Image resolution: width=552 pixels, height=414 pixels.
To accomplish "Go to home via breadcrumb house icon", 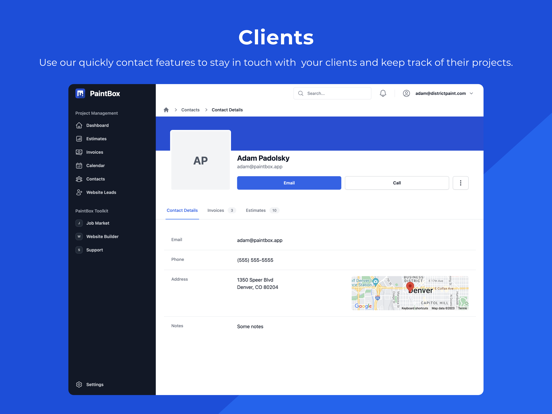I will (x=166, y=110).
